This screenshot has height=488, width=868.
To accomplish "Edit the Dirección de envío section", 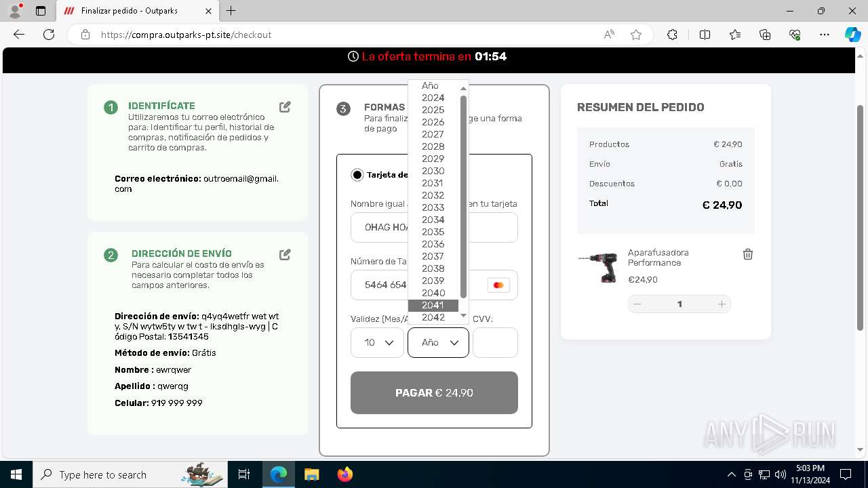I will coord(285,254).
